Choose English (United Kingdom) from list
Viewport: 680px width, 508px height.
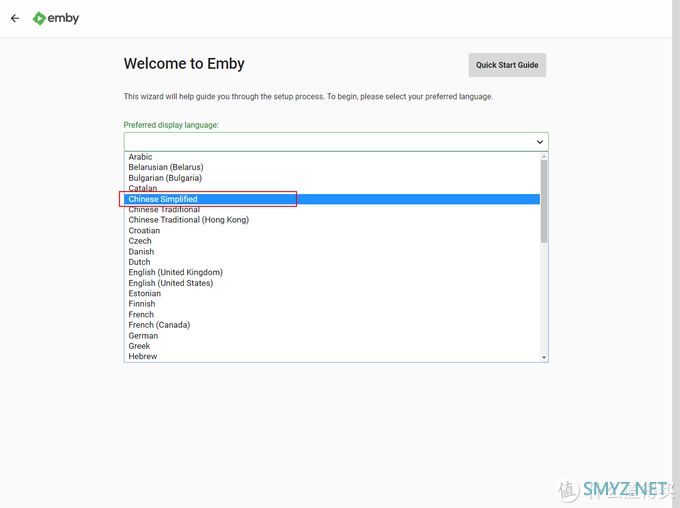click(x=332, y=272)
